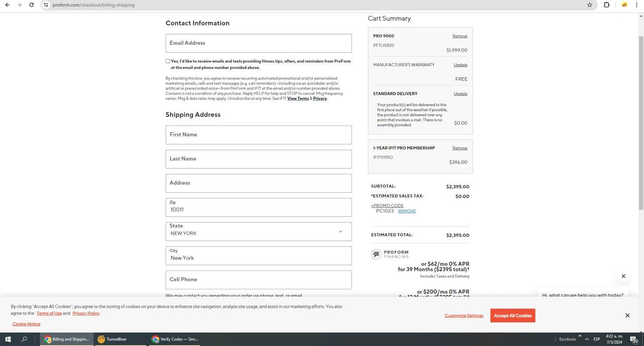Click the City field containing New York
This screenshot has width=644, height=346.
tap(258, 255)
